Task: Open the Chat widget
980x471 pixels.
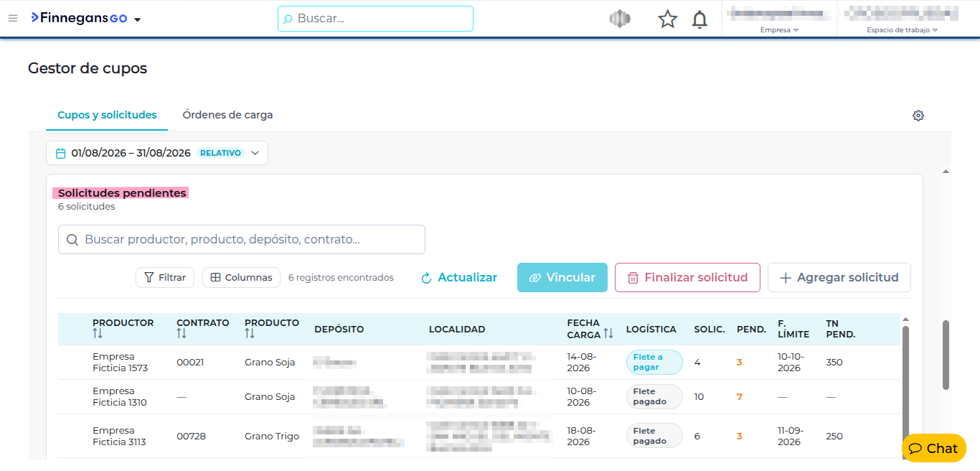Action: [x=934, y=449]
